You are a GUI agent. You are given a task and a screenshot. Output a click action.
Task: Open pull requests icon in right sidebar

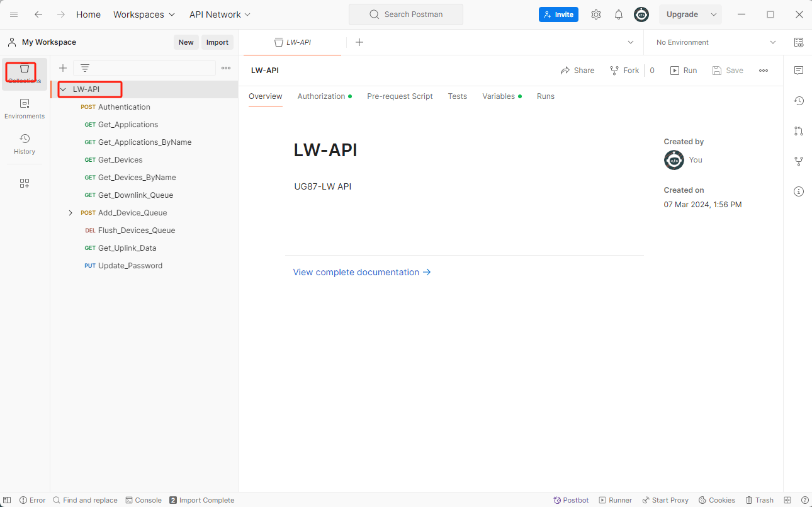(x=799, y=131)
